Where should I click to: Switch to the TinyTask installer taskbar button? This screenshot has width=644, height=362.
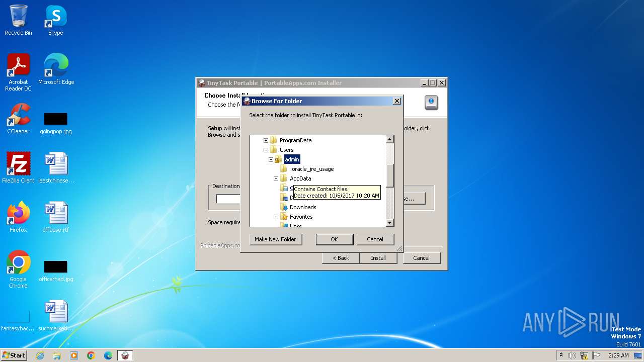[125, 355]
